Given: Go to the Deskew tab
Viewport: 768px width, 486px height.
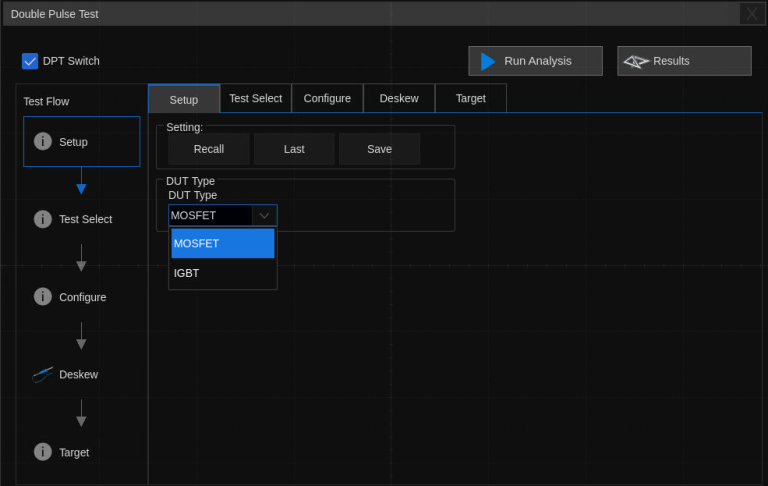Looking at the screenshot, I should (399, 98).
